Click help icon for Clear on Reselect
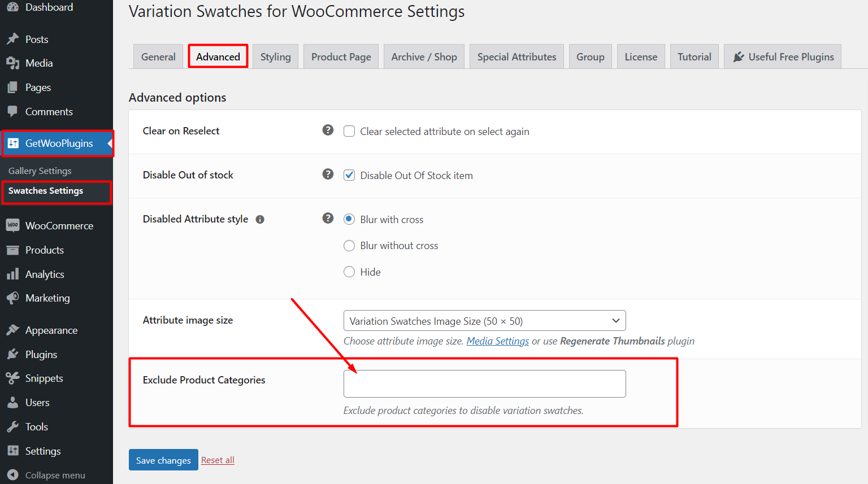This screenshot has width=868, height=484. tap(328, 130)
